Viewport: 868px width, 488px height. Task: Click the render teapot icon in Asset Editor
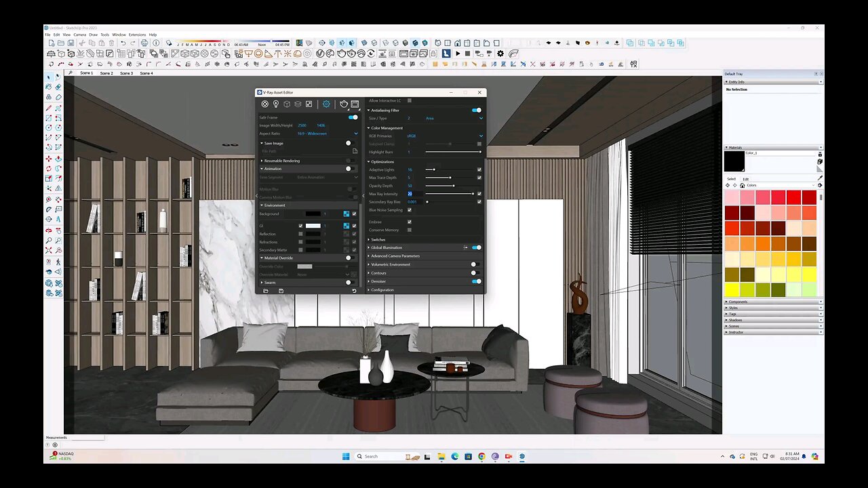tap(344, 104)
